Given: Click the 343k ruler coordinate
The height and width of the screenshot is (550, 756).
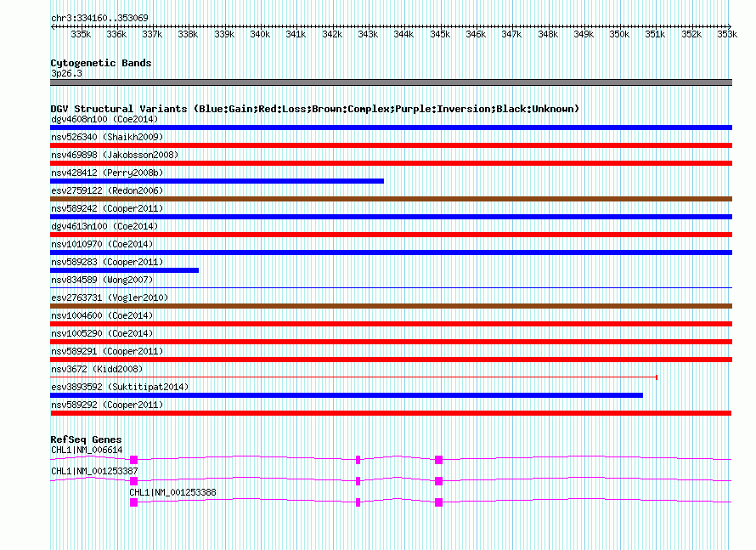Looking at the screenshot, I should [368, 34].
